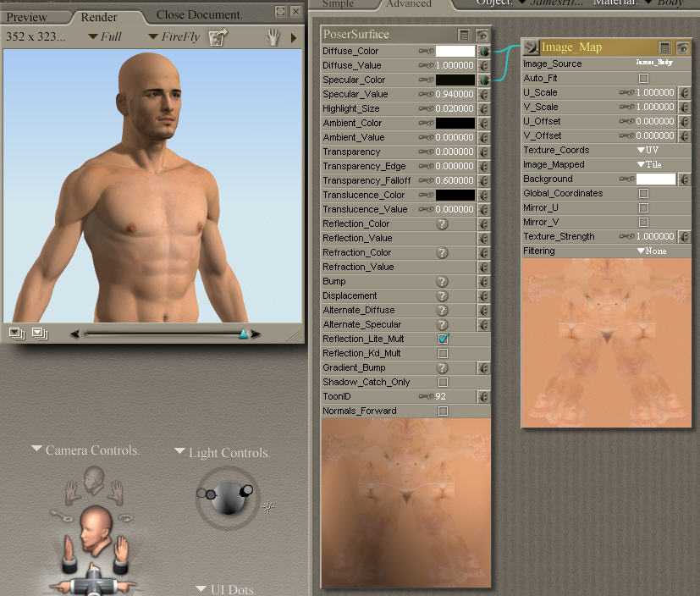Switch to the Preview tab
Image resolution: width=700 pixels, height=596 pixels.
27,17
